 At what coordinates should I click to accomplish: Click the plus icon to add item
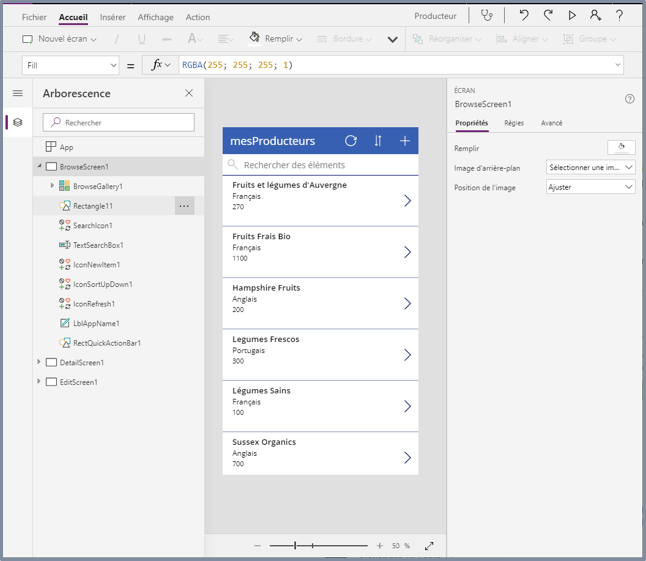[405, 141]
